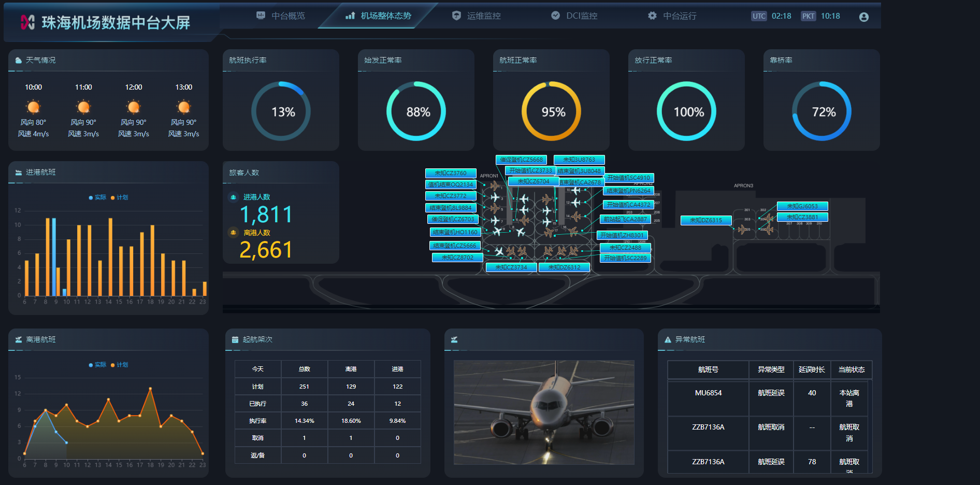Toggle the 实际 legend in 进港航班 chart
The height and width of the screenshot is (485, 980).
point(97,197)
